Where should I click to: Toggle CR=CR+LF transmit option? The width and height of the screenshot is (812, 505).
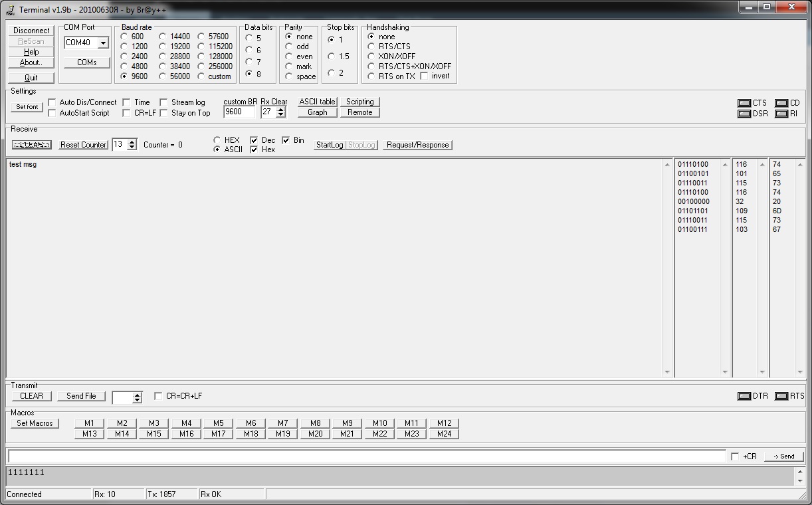[158, 396]
